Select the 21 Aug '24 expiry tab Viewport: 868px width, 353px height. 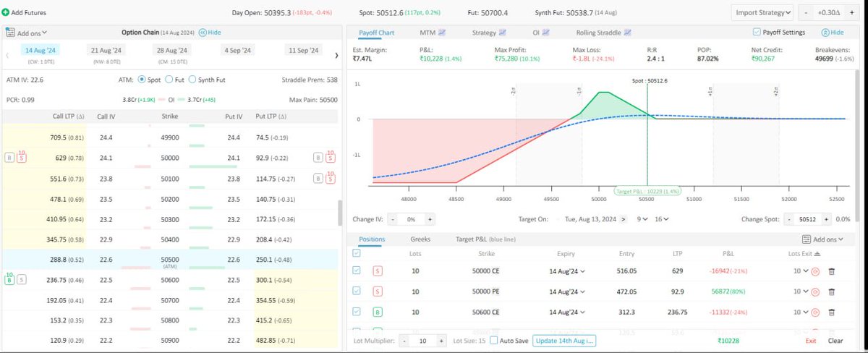pos(105,51)
